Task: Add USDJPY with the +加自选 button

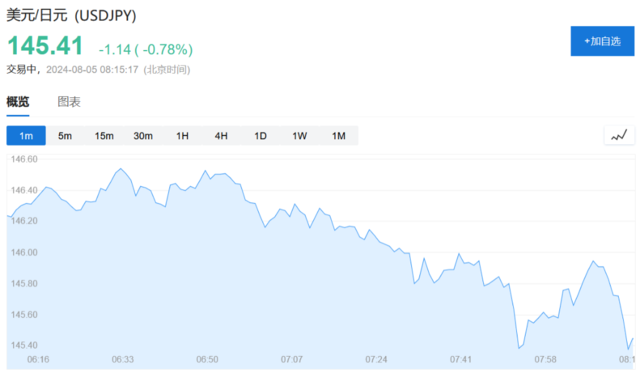Action: [602, 41]
